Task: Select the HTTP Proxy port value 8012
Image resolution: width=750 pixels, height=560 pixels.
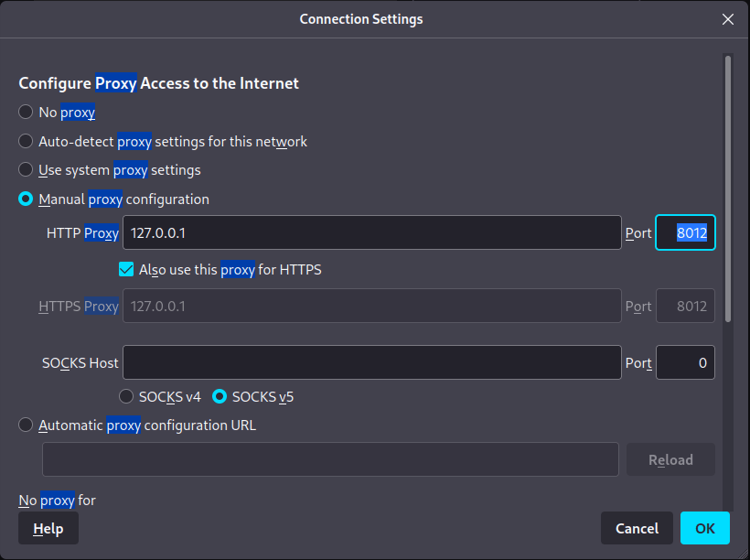Action: coord(685,232)
